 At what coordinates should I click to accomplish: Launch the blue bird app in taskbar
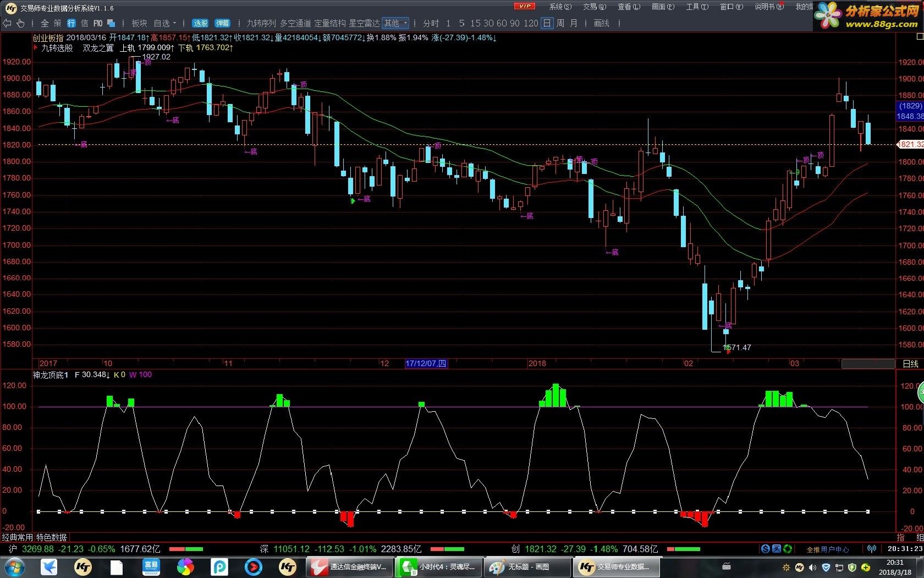pyautogui.click(x=50, y=567)
